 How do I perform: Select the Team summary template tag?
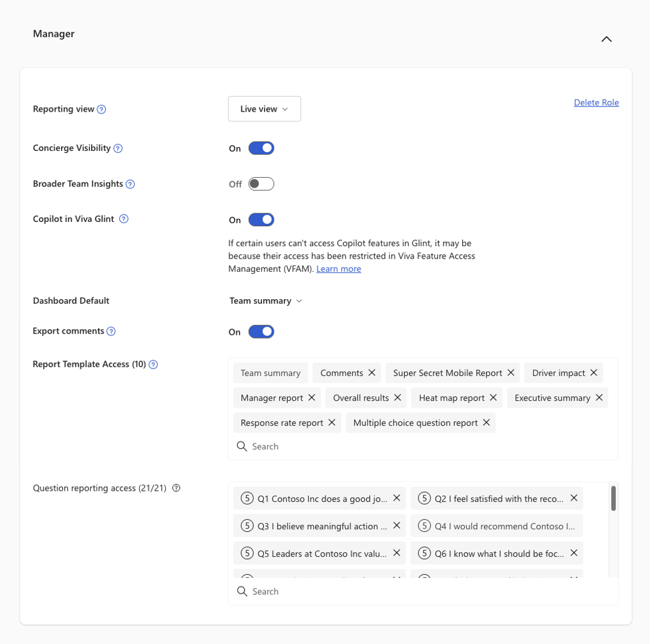coord(270,373)
